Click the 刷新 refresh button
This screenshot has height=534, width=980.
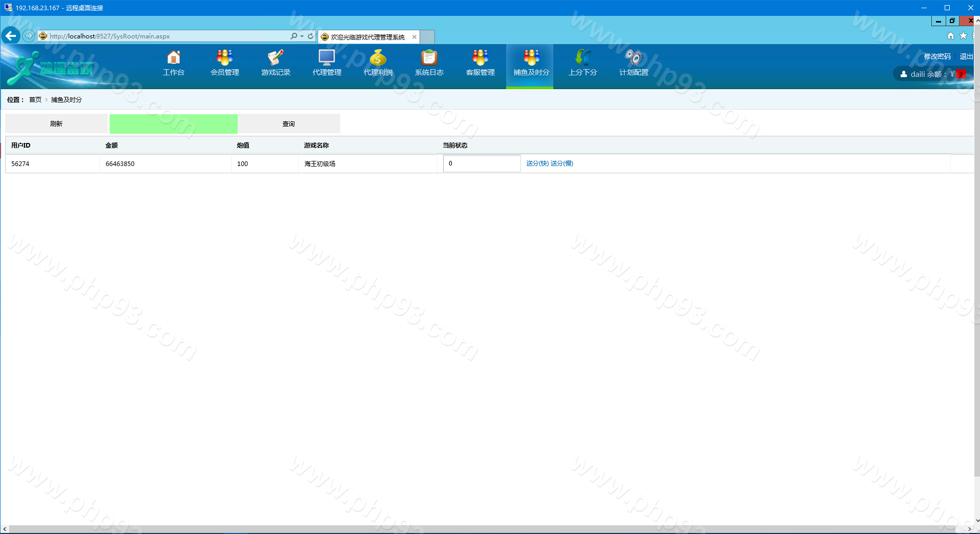(56, 124)
